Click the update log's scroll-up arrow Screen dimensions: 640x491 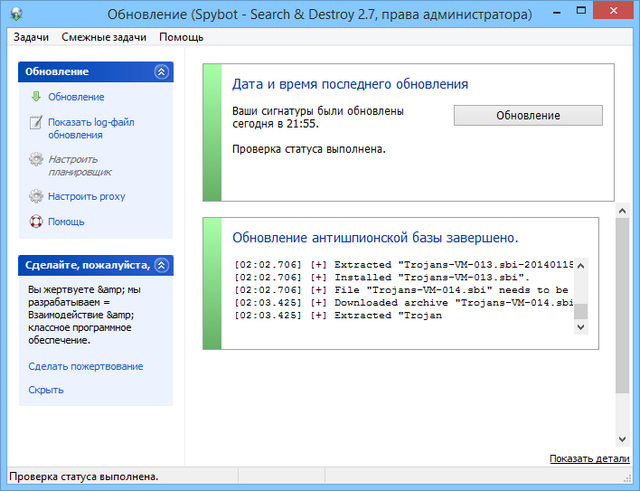[581, 266]
